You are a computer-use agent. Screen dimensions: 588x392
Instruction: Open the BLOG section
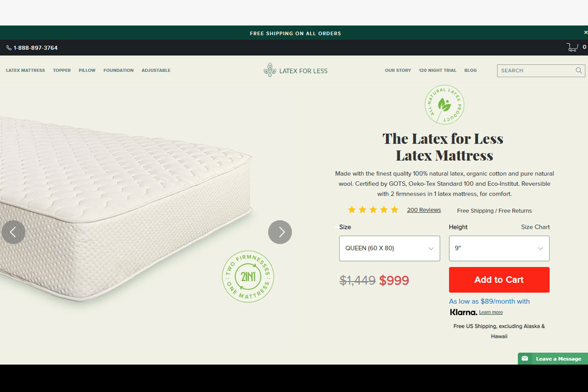(x=470, y=70)
